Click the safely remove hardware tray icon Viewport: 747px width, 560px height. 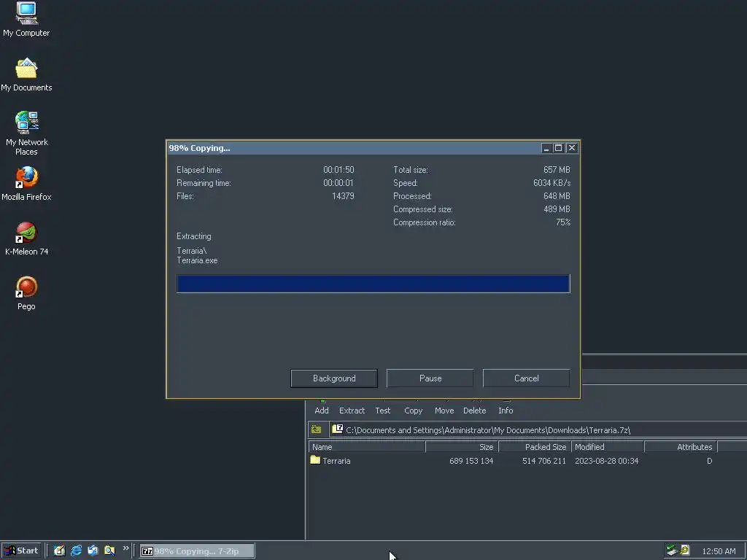(672, 550)
